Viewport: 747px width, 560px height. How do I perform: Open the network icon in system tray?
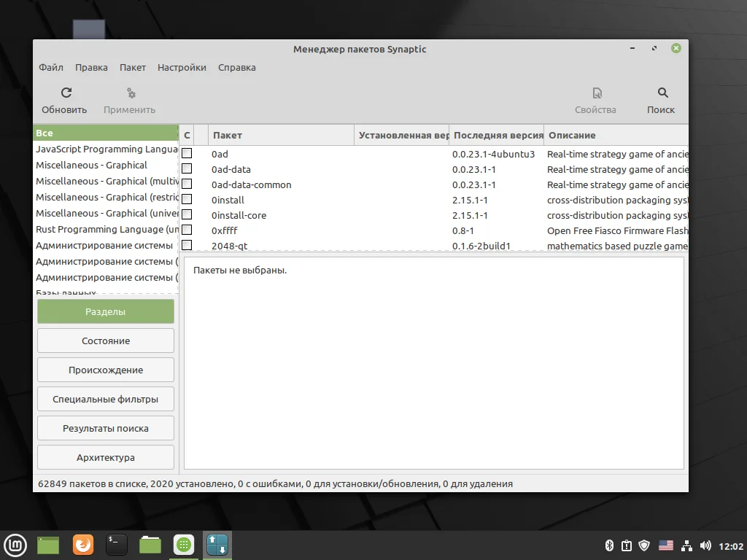(686, 545)
